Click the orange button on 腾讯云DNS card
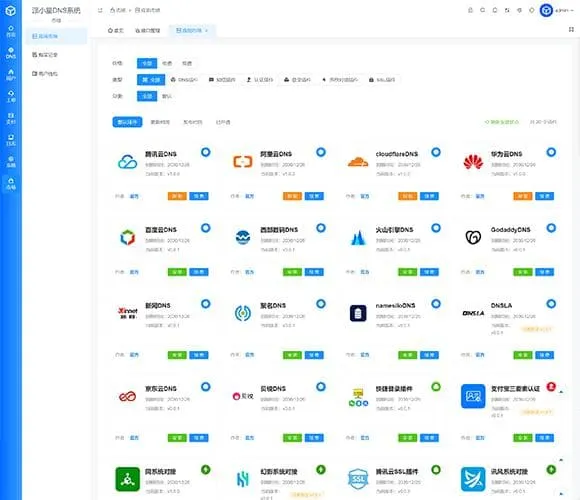 (x=177, y=196)
